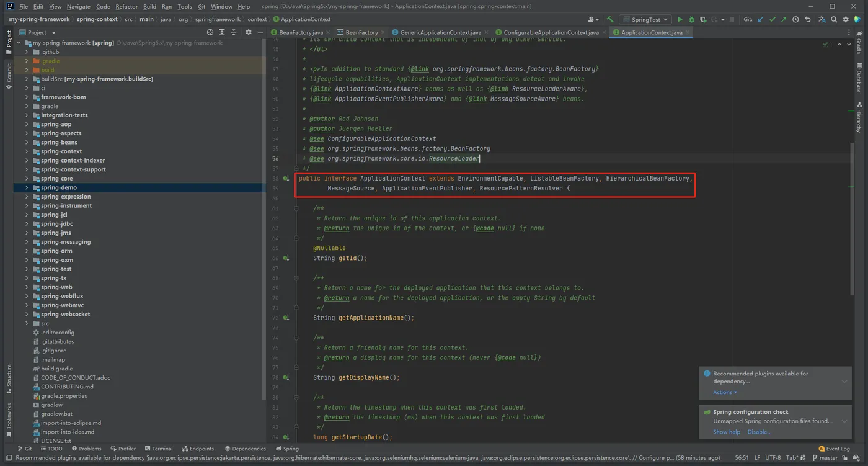
Task: Open the translation plugin icon
Action: 821,20
